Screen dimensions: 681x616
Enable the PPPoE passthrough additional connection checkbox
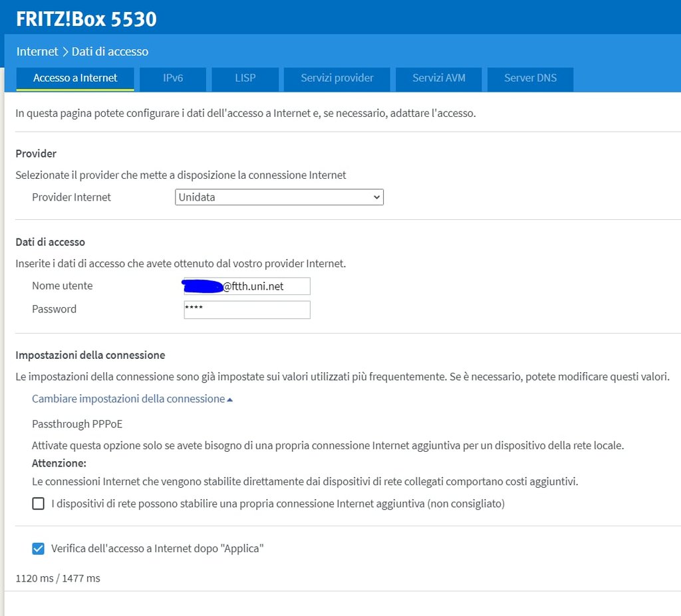click(x=39, y=504)
